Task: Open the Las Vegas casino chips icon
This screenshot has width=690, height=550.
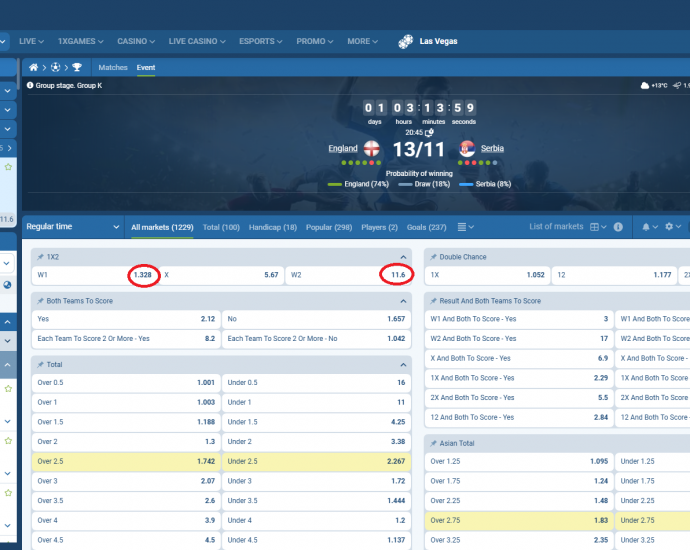Action: click(406, 41)
